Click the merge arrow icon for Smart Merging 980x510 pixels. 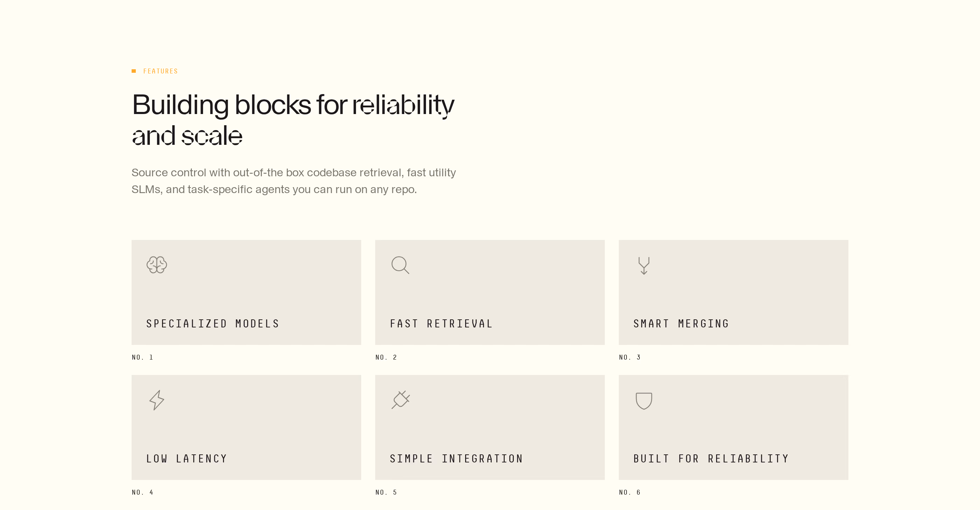coord(644,265)
